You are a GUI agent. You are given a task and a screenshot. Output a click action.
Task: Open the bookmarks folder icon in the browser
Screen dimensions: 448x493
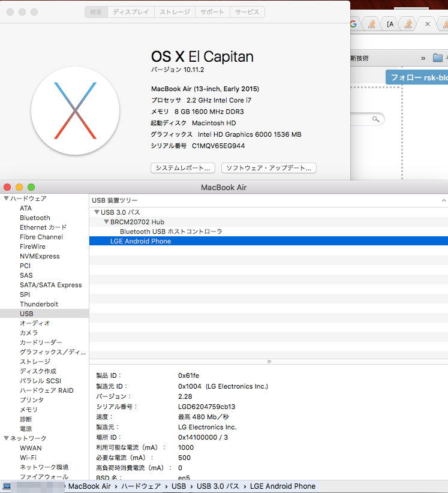click(x=438, y=58)
